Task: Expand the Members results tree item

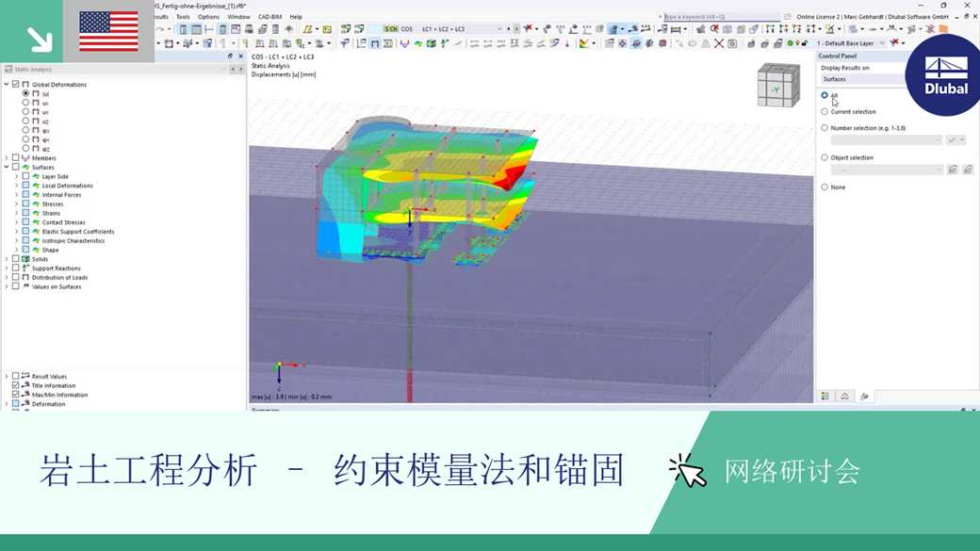Action: point(6,158)
